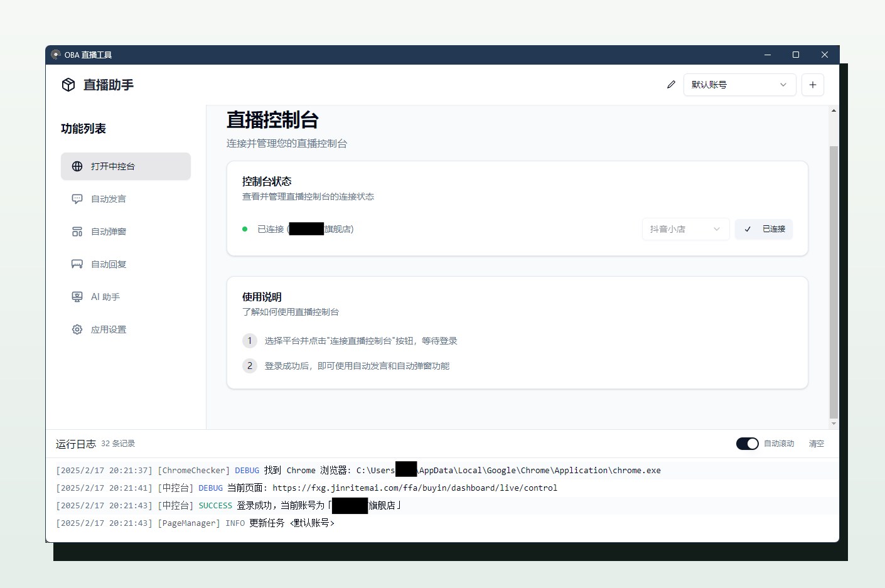Click the 32 条记录 log count

pos(118,444)
